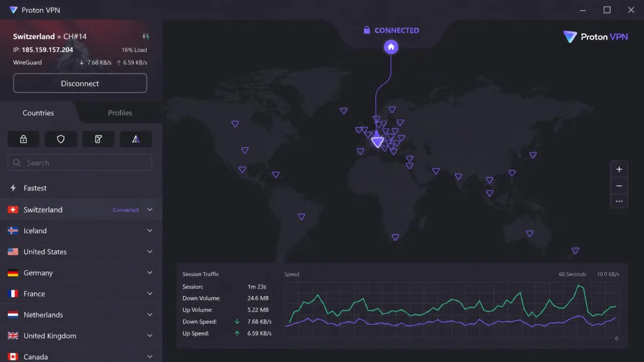Click the Switzerland » CH#14 server title
Viewport: 644px width, 362px height.
(50, 36)
